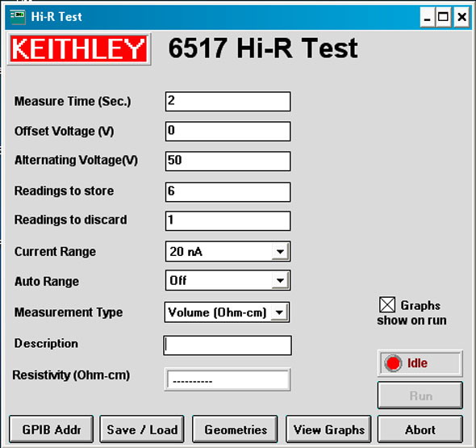This screenshot has height=448, width=476.
Task: Click the Measure Time input field
Action: [228, 102]
